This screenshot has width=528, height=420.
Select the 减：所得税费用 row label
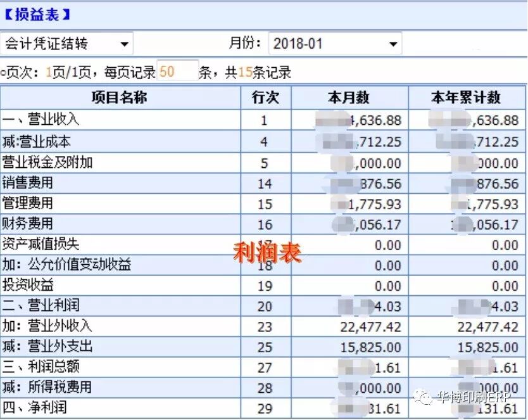point(47,387)
